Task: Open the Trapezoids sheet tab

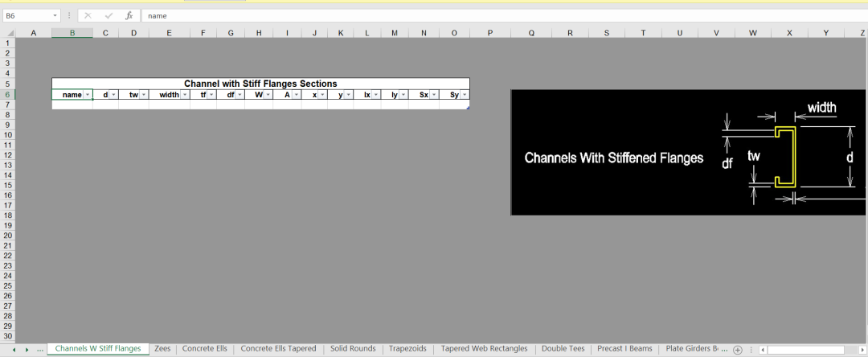Action: pos(408,349)
